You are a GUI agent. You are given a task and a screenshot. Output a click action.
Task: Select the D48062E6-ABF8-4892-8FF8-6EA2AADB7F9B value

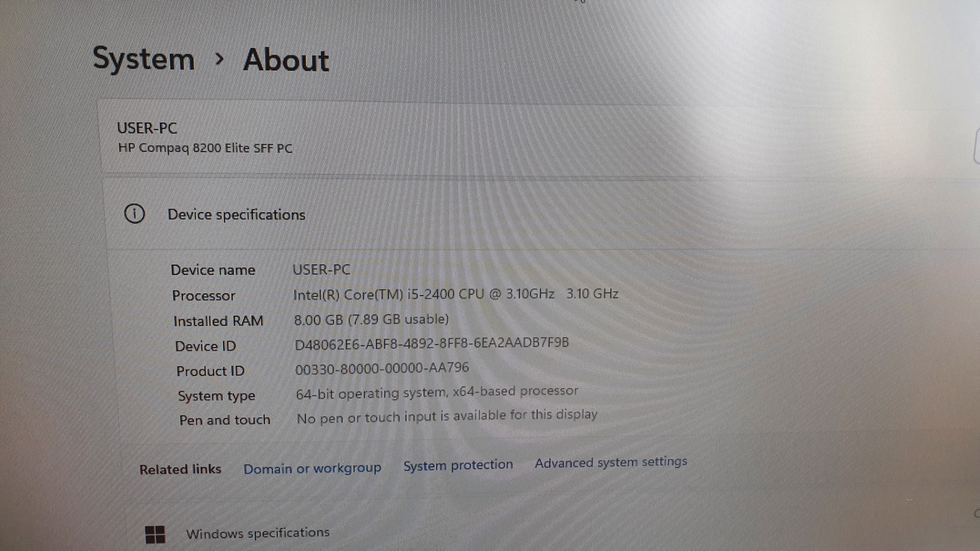click(432, 343)
